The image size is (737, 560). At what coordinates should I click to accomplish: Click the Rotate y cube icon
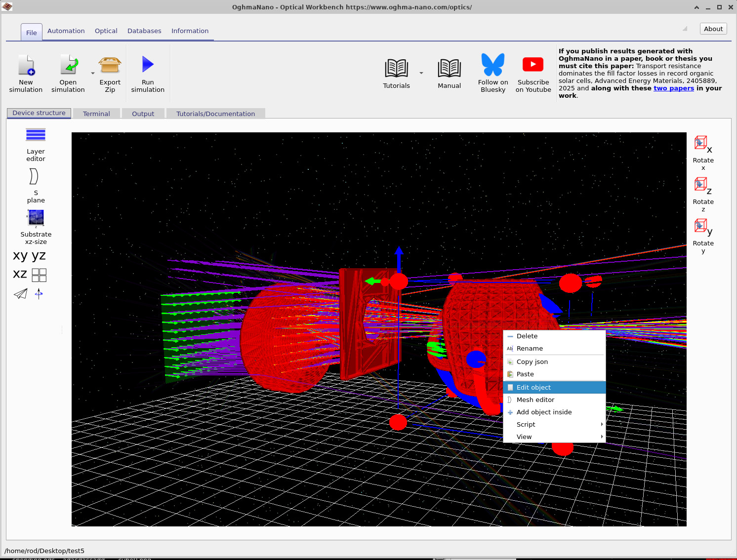(700, 226)
